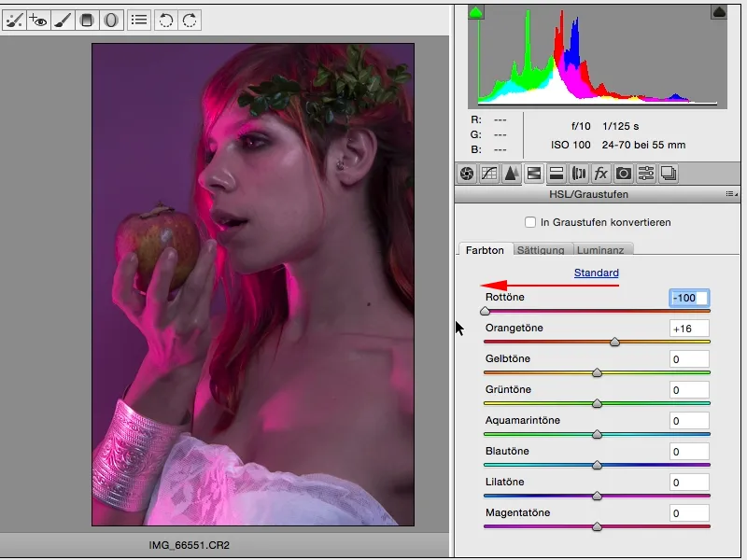Select the Radial Filter tool
This screenshot has width=747, height=560.
[x=111, y=20]
